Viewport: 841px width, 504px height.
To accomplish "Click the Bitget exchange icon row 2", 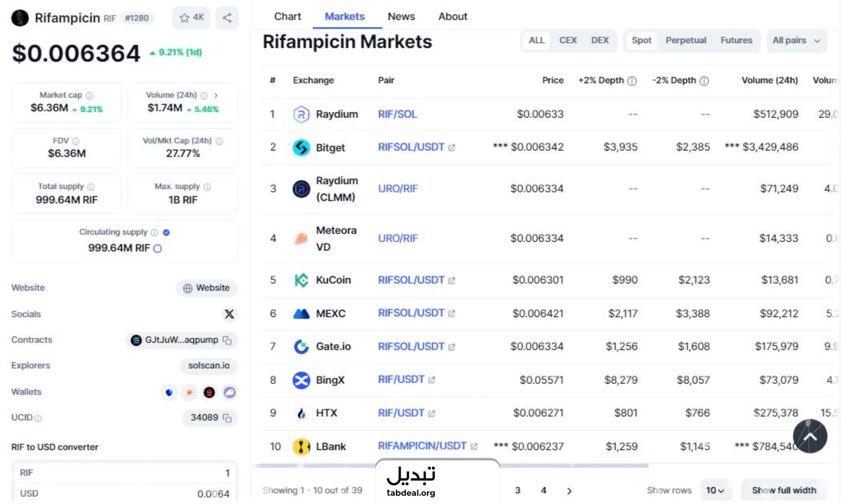I will pos(301,147).
